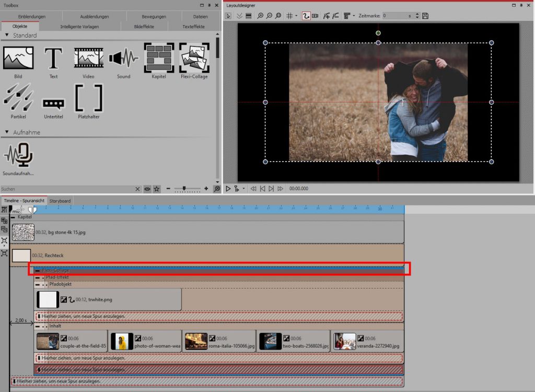Start Soundaufnahme microphone recording icon
Viewport: 535px width, 392px height.
tap(18, 155)
